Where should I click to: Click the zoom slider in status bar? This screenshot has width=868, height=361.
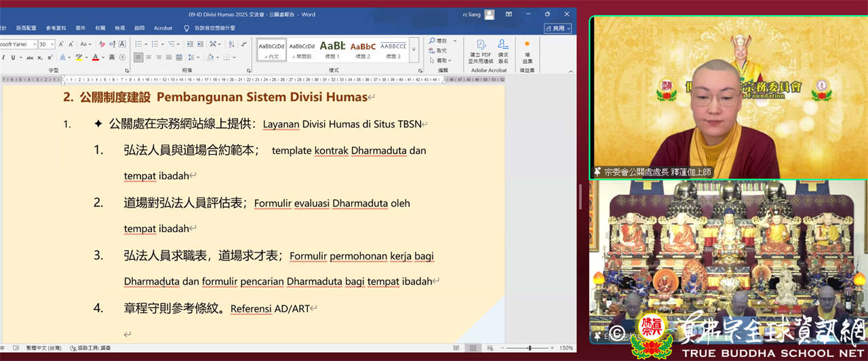pyautogui.click(x=529, y=348)
